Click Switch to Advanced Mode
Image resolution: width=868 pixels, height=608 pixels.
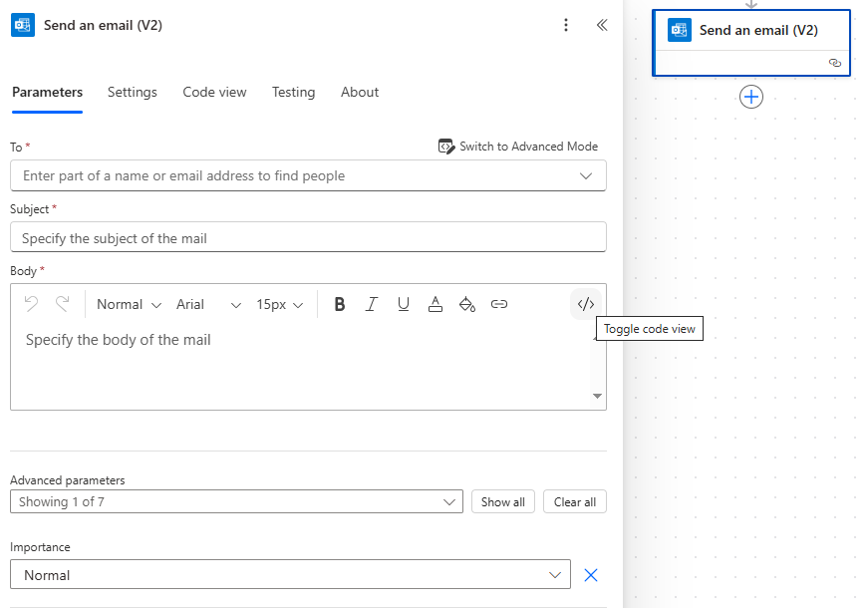point(518,146)
